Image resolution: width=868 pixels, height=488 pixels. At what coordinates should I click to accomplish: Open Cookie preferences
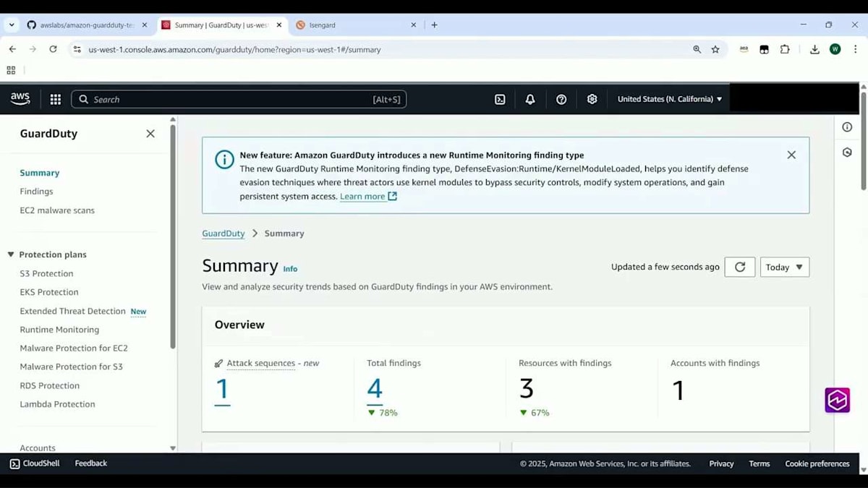tap(817, 464)
